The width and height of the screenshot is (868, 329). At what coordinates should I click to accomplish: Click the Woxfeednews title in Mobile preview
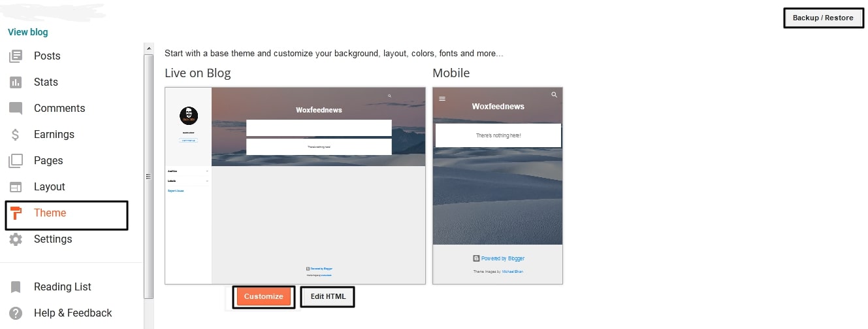[x=498, y=107]
